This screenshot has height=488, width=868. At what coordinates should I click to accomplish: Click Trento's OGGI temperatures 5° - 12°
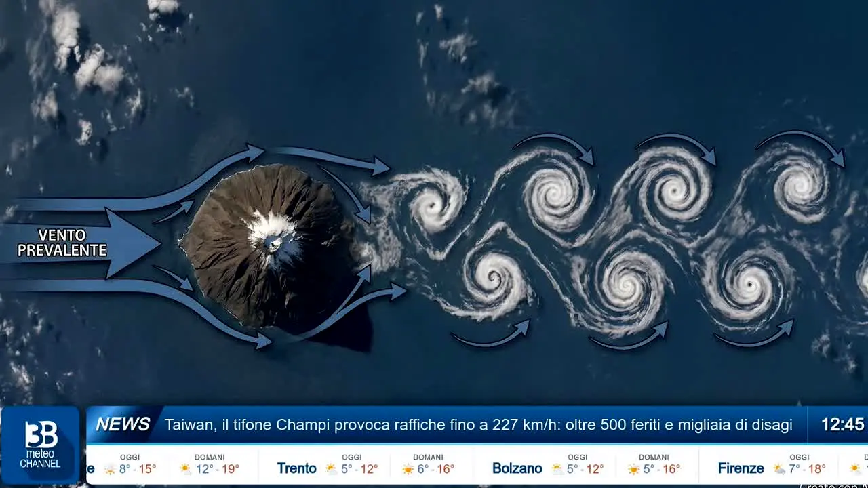point(360,469)
